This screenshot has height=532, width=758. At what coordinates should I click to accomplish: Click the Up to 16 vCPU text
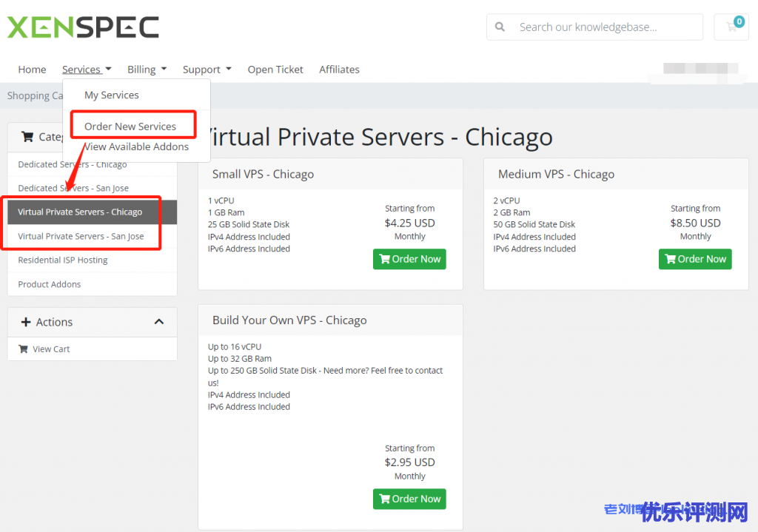pos(235,346)
